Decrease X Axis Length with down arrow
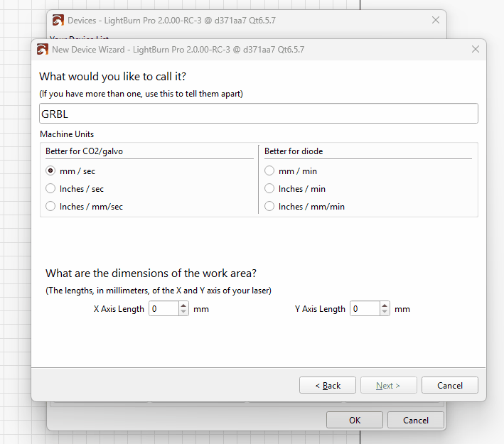 (x=183, y=313)
